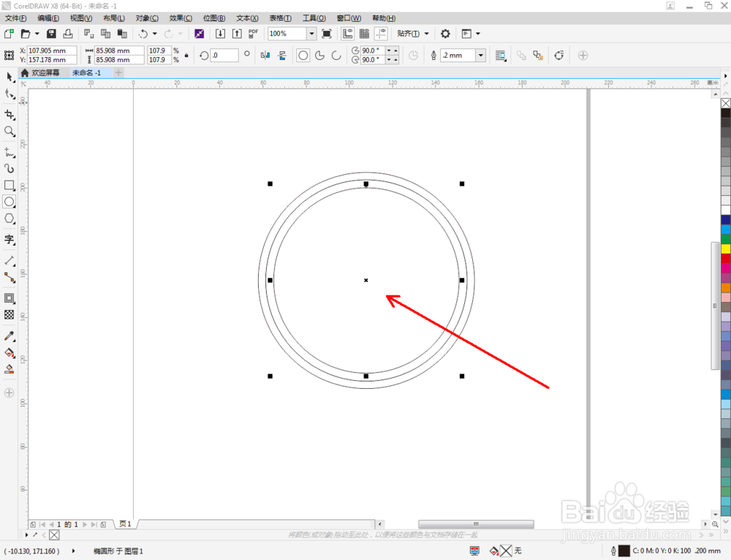Screen dimensions: 731x560
Task: Select the Freehand drawing tool
Action: (10, 152)
